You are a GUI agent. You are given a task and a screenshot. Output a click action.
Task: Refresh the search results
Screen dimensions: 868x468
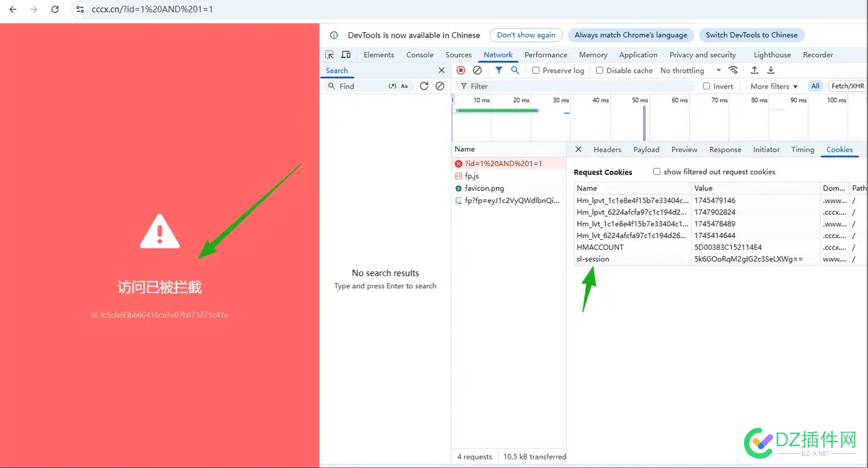(x=424, y=86)
